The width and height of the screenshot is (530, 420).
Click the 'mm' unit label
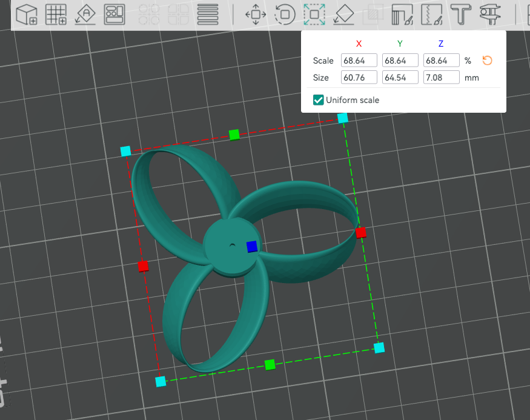pyautogui.click(x=471, y=78)
